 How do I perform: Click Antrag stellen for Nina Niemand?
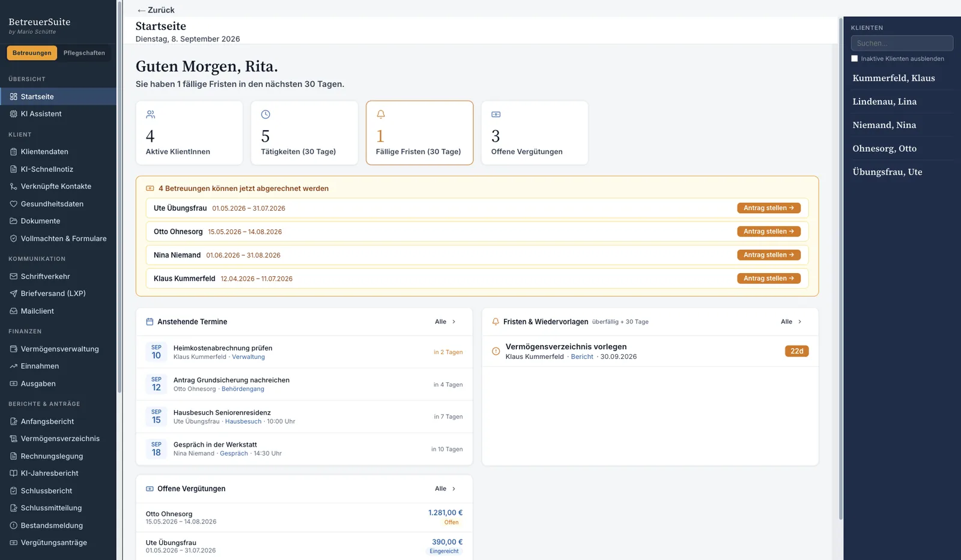pyautogui.click(x=769, y=255)
